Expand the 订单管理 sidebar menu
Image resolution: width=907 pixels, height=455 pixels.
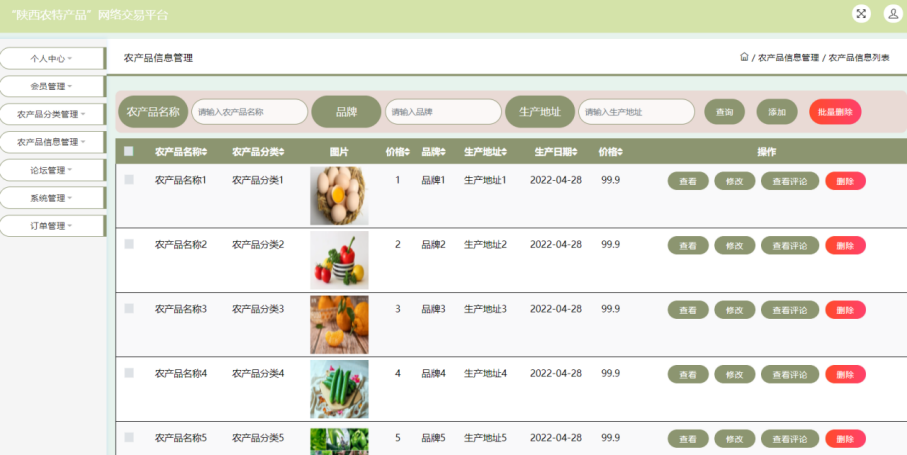(52, 226)
